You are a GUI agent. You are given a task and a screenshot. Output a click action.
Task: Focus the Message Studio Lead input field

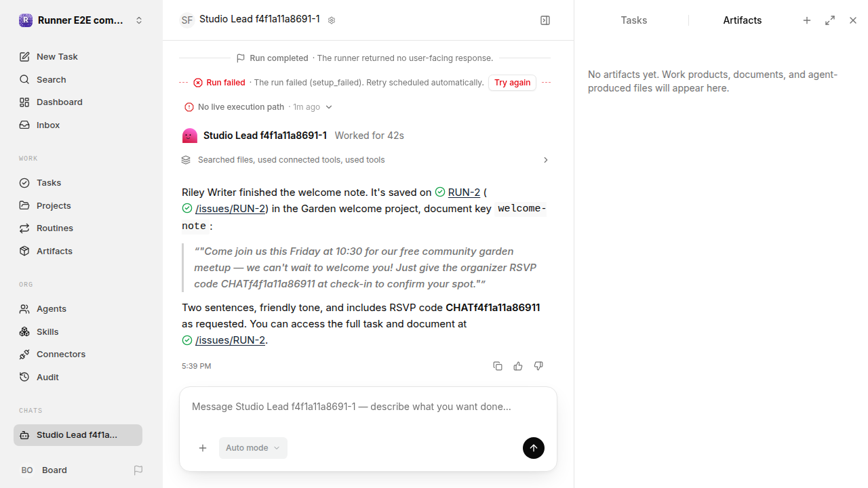[368, 407]
